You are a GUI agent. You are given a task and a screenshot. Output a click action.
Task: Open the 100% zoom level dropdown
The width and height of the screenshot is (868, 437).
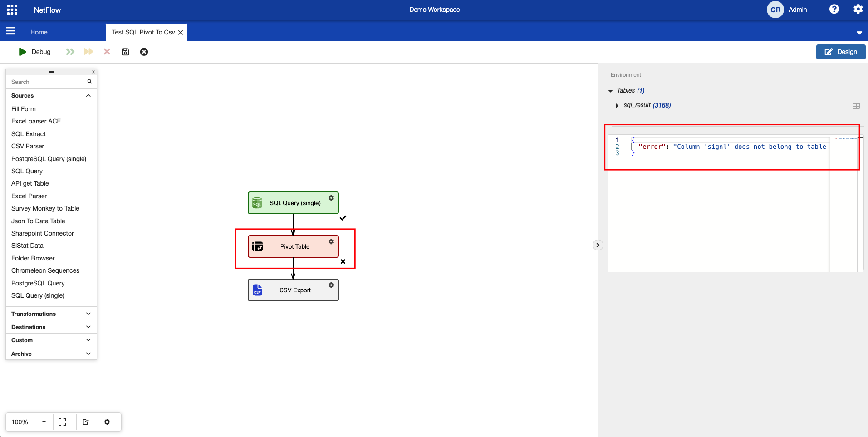click(x=44, y=422)
